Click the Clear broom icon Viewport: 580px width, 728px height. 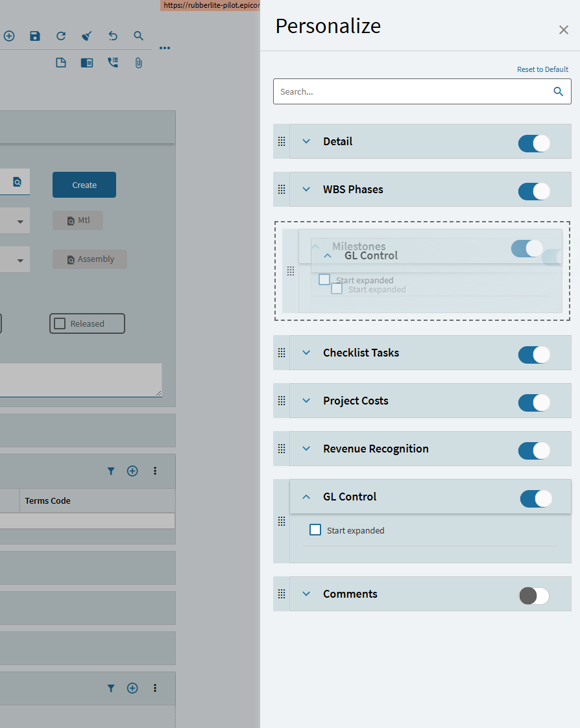(x=87, y=36)
